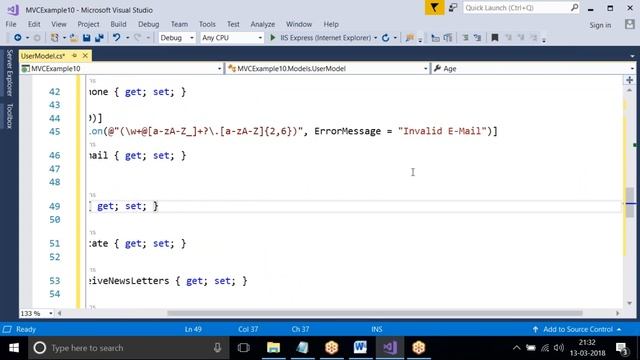640x360 pixels.
Task: Open the notifications flag icon
Action: click(x=434, y=8)
